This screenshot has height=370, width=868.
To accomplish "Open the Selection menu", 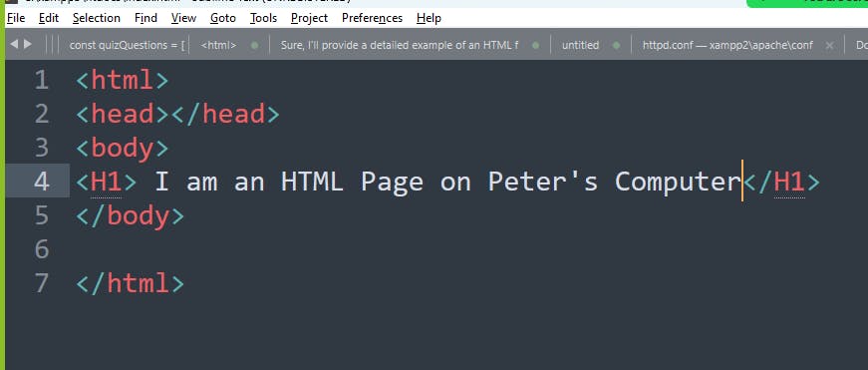I will click(97, 18).
